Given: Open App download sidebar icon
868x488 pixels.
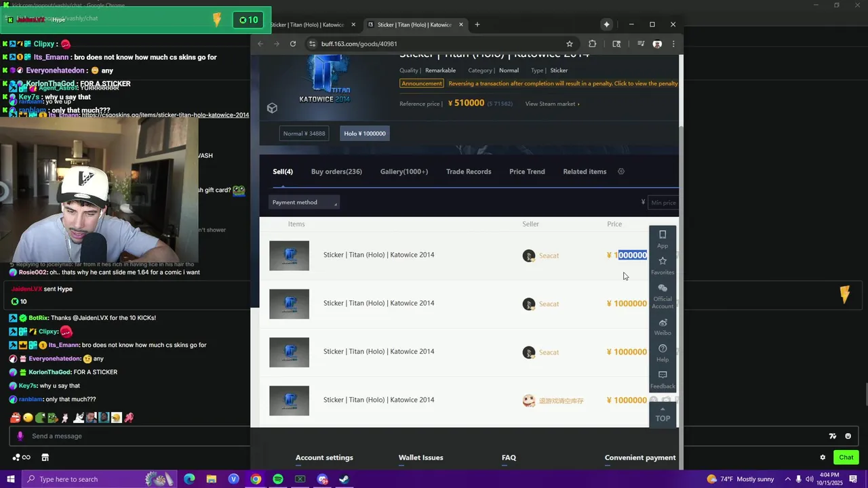Looking at the screenshot, I should coord(663,239).
